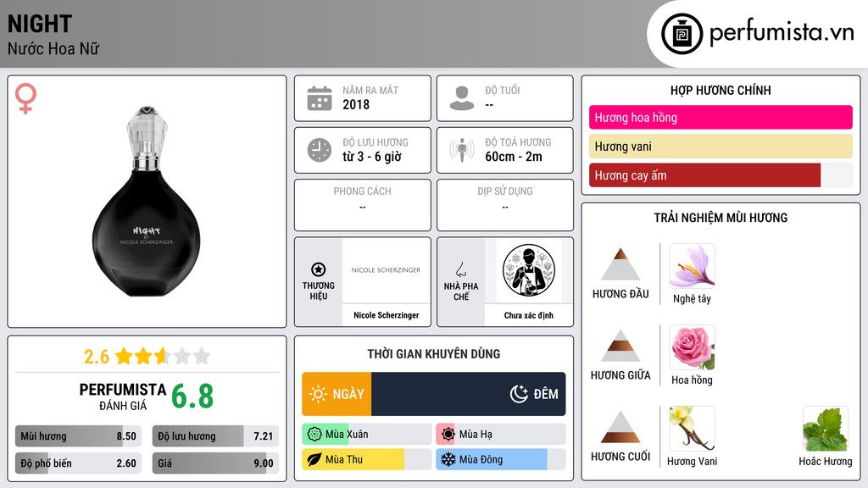
Task: Click the Chưa xác định perfumer label
Action: pyautogui.click(x=529, y=315)
